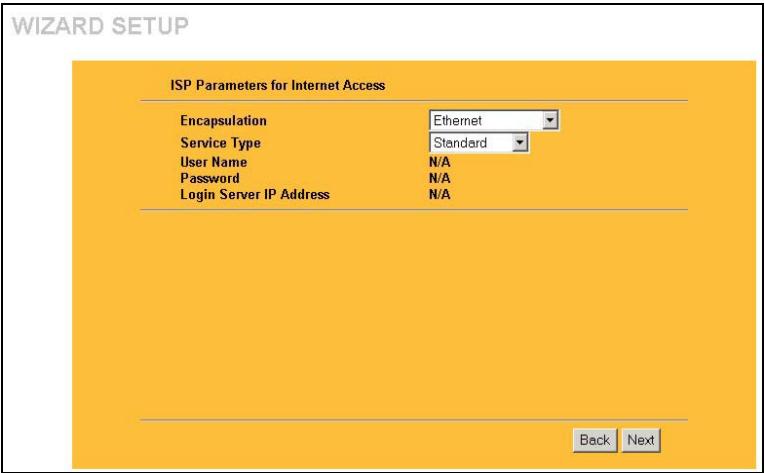
Task: Click the WIZARD SETUP title
Action: [x=100, y=26]
